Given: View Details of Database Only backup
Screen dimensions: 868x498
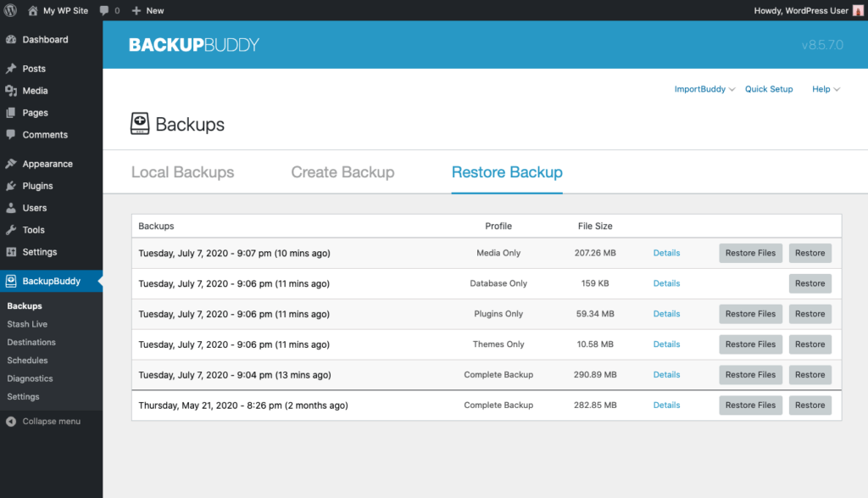Looking at the screenshot, I should click(666, 283).
